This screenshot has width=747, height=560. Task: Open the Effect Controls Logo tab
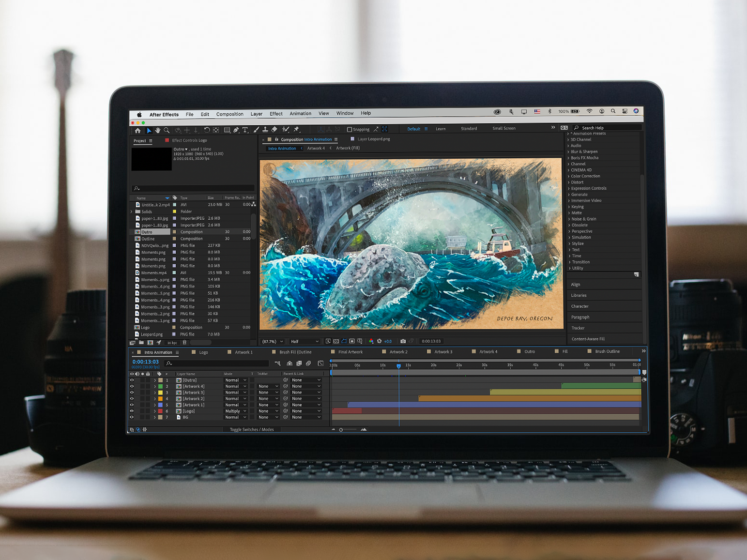pyautogui.click(x=189, y=140)
